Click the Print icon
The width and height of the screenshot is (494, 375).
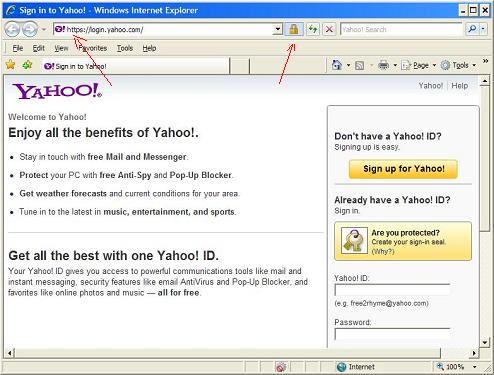pos(383,65)
